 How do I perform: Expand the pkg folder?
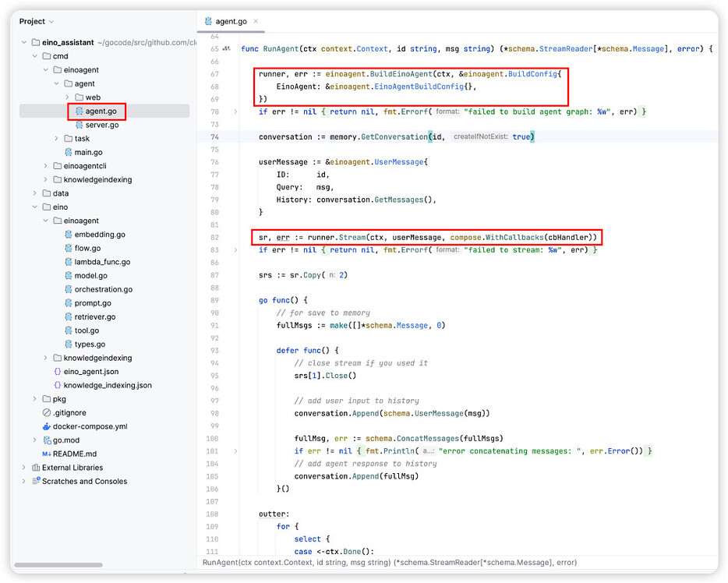point(35,399)
